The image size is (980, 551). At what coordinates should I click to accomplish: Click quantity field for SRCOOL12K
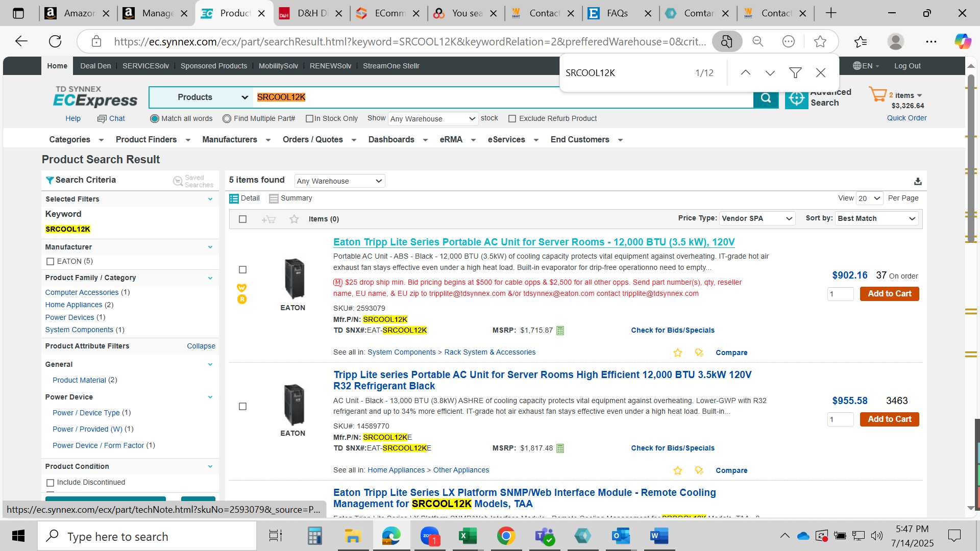[840, 294]
